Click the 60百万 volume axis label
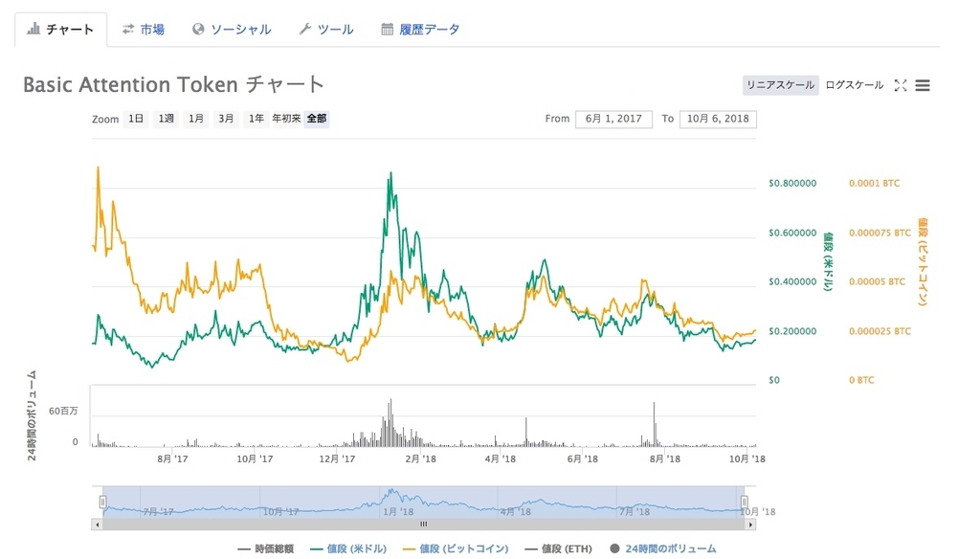Screen dimensions: 980x559 click(63, 411)
